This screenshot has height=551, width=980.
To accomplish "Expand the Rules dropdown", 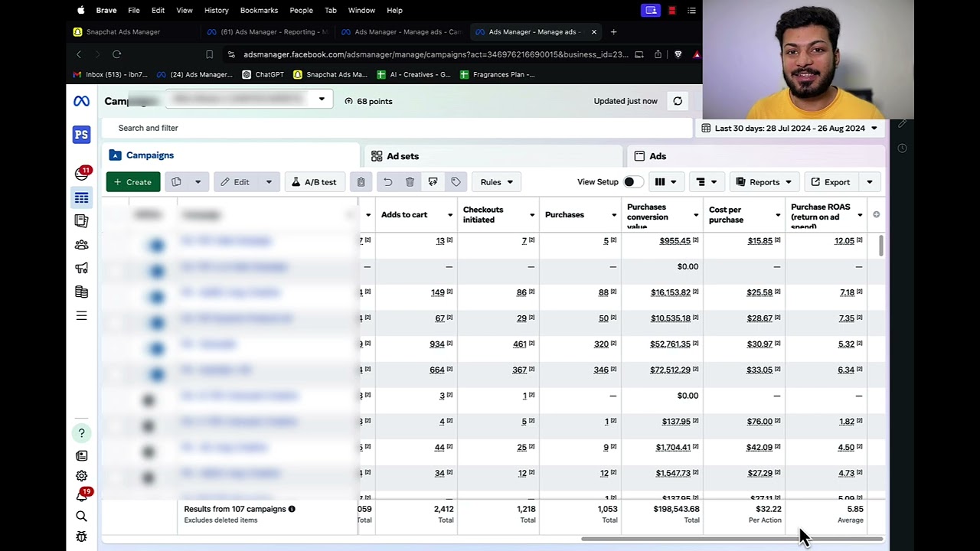I will [x=497, y=182].
